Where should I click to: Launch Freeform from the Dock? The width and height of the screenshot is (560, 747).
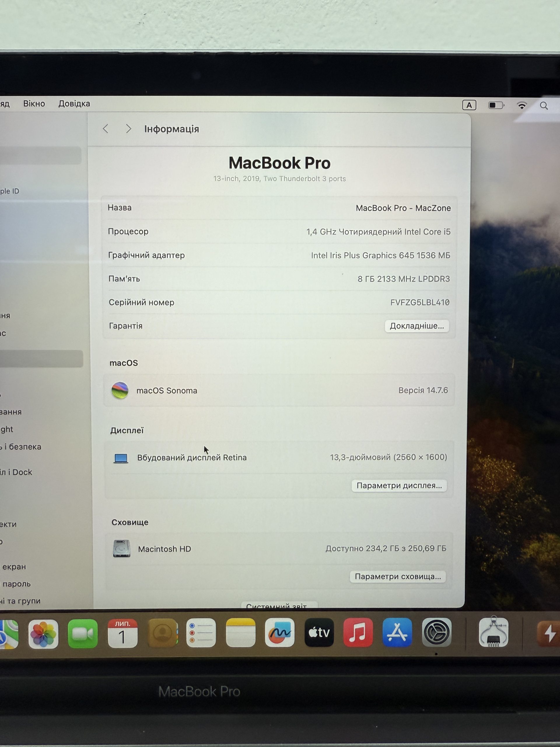280,632
